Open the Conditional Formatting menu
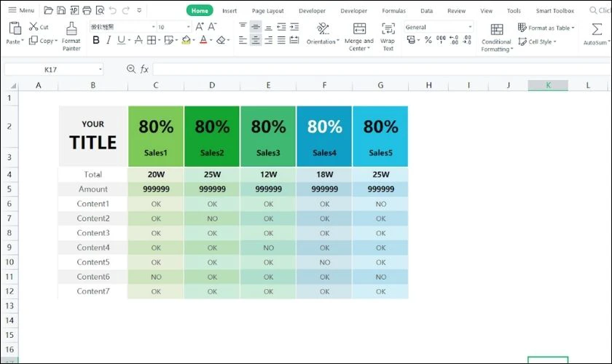 [x=496, y=37]
